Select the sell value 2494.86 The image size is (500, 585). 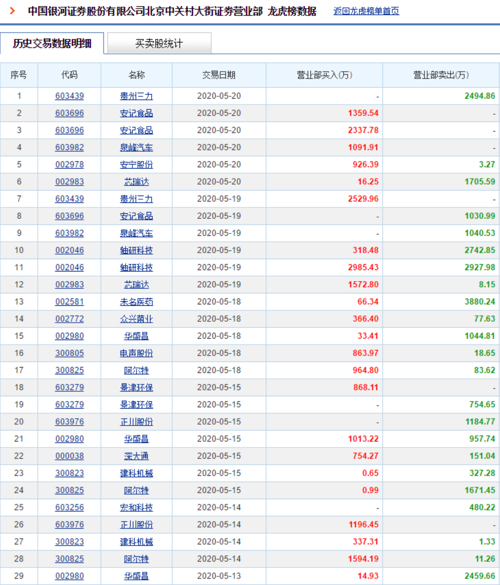[x=480, y=96]
